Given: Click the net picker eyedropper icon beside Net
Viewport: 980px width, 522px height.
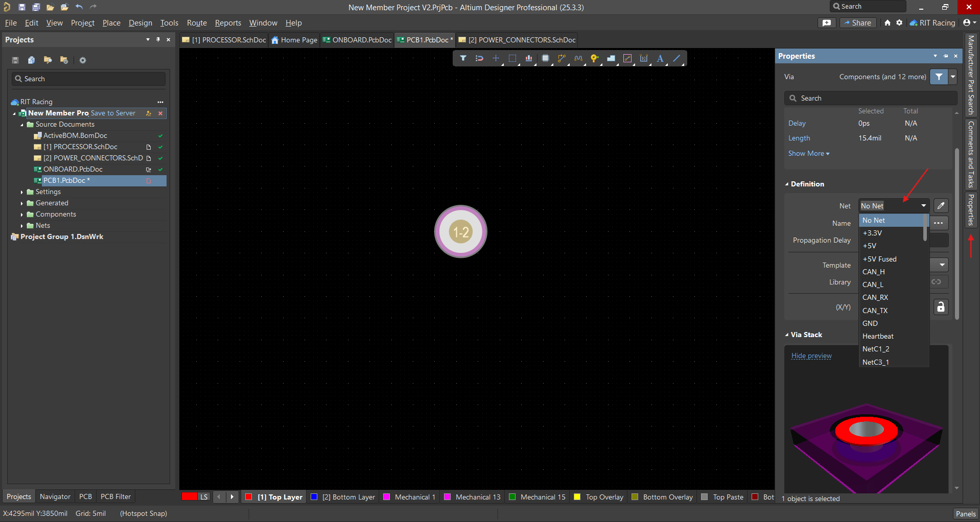Looking at the screenshot, I should coord(941,206).
